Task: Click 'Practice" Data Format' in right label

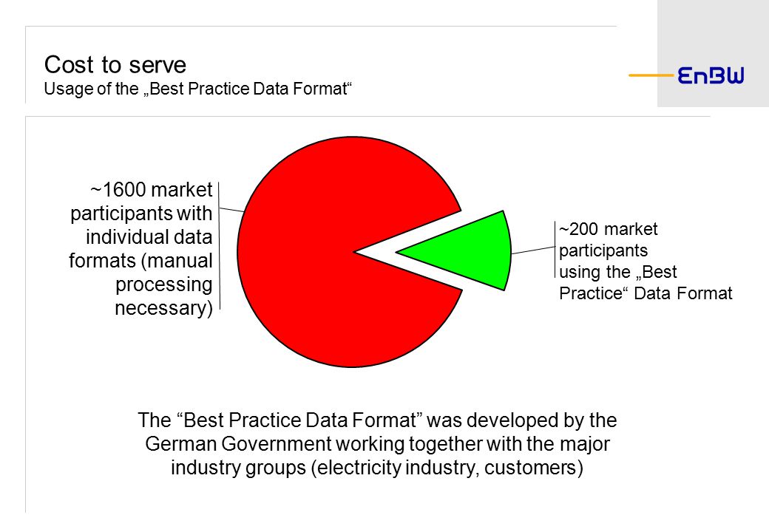Action: click(646, 293)
